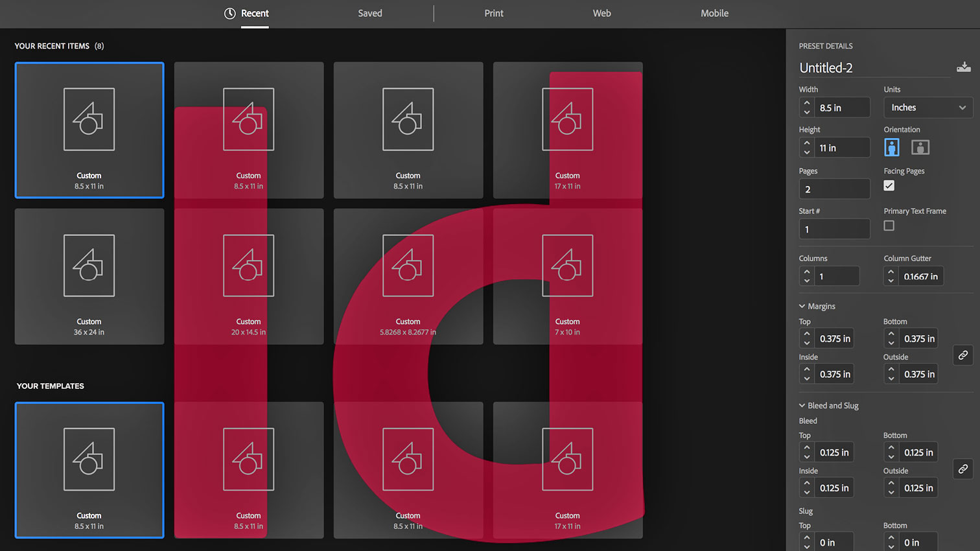This screenshot has height=551, width=980.
Task: Open the Units Inches dropdown
Action: pyautogui.click(x=928, y=108)
